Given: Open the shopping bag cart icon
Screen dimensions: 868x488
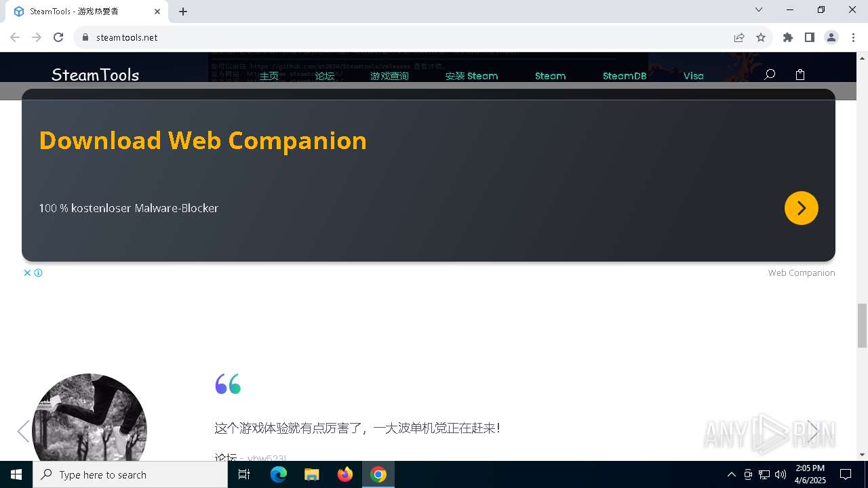Looking at the screenshot, I should click(x=800, y=75).
